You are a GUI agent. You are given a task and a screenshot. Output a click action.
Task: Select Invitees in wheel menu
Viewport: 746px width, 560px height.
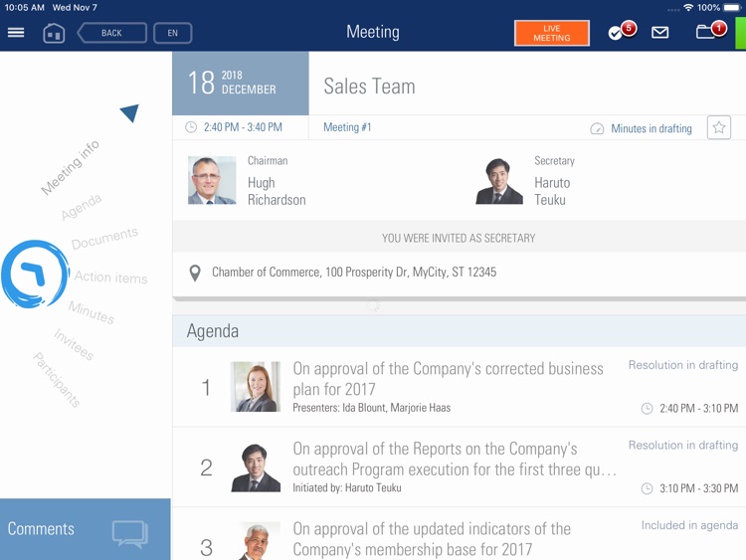coord(74,344)
